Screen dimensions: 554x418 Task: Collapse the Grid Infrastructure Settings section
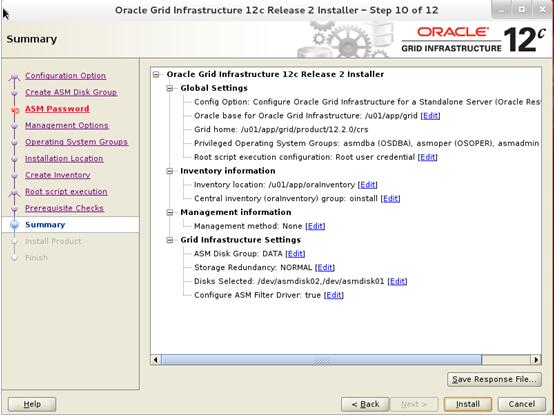170,240
